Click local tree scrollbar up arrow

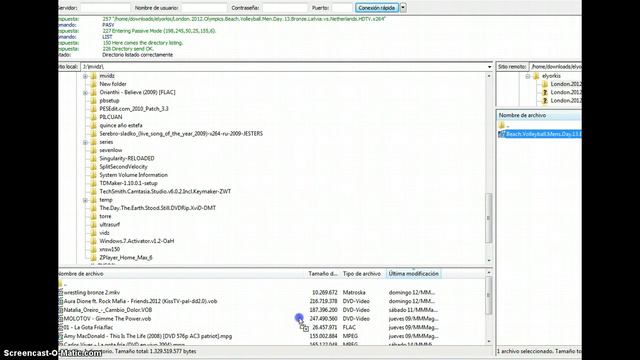coord(489,76)
